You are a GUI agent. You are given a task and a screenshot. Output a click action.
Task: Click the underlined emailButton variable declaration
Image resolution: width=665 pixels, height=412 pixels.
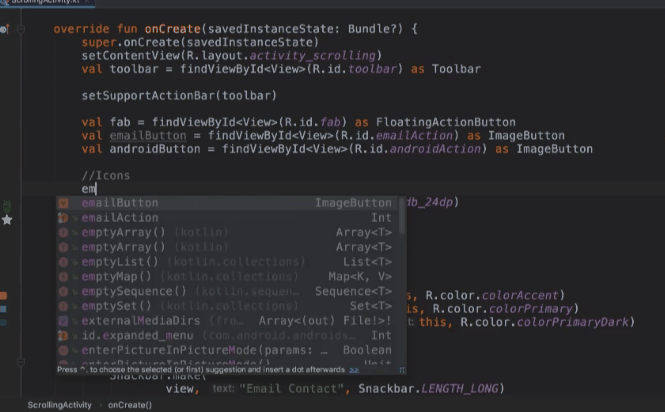[148, 136]
